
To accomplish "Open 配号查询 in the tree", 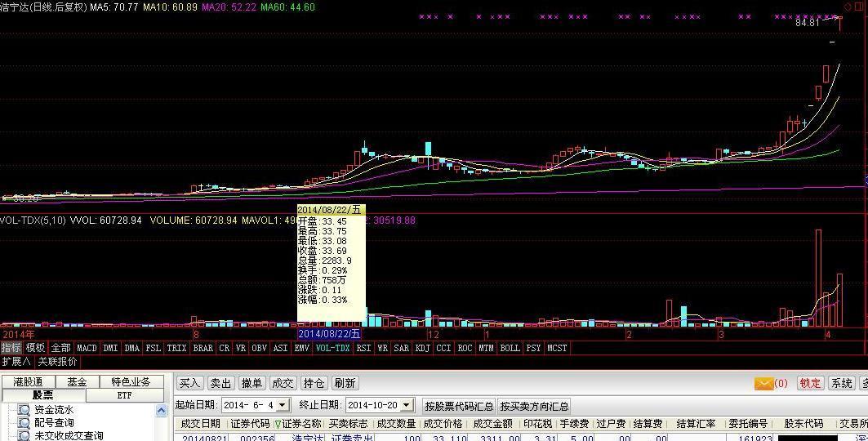I will click(54, 423).
